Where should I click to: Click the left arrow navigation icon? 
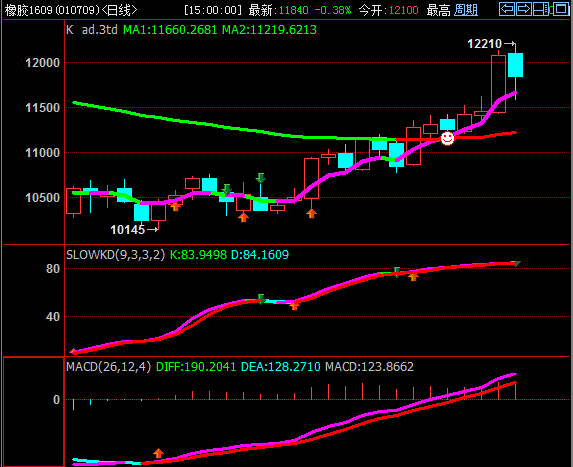point(507,9)
